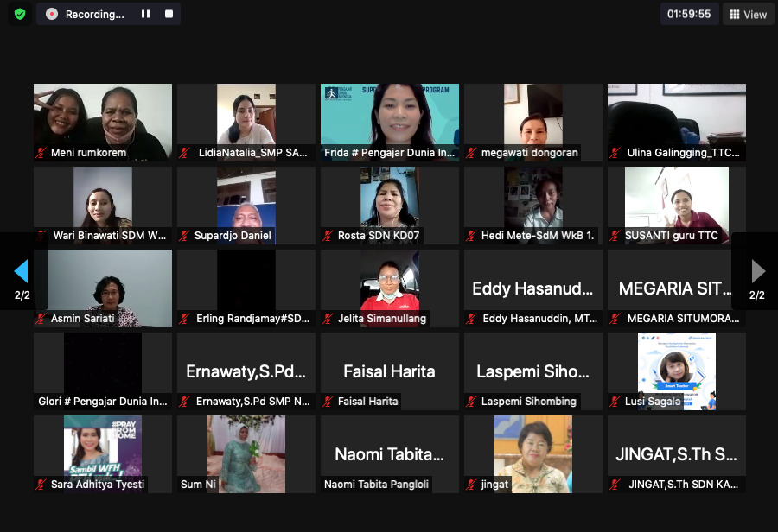Click Jelita Simanullang's muted microphone icon
The image size is (778, 532).
(x=328, y=319)
